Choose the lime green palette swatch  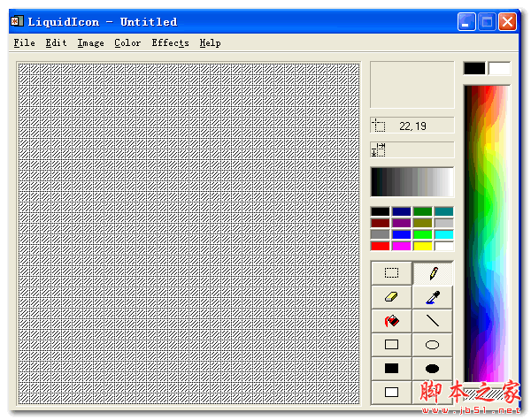[423, 234]
